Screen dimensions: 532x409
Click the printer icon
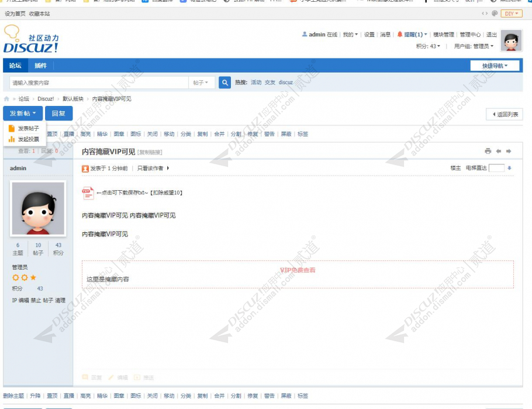pyautogui.click(x=488, y=151)
